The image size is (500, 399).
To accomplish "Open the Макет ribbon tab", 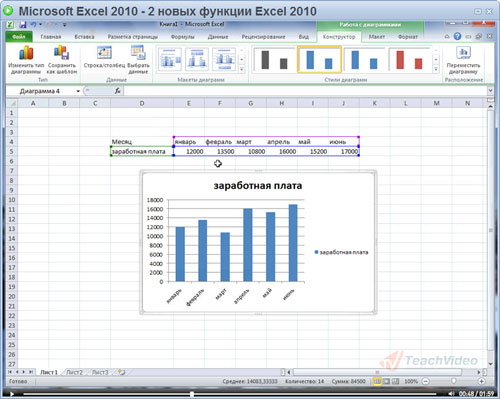I will point(377,37).
